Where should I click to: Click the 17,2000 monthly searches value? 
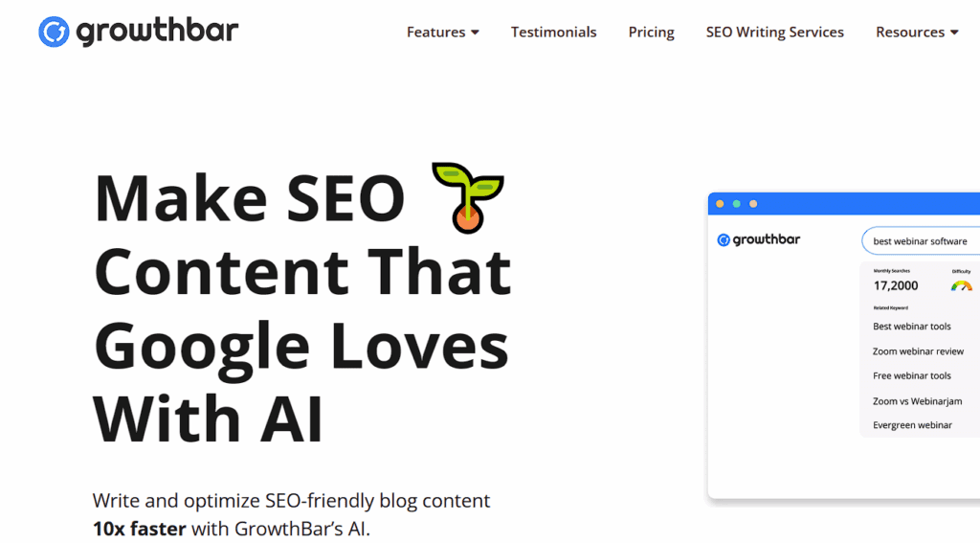(x=896, y=285)
